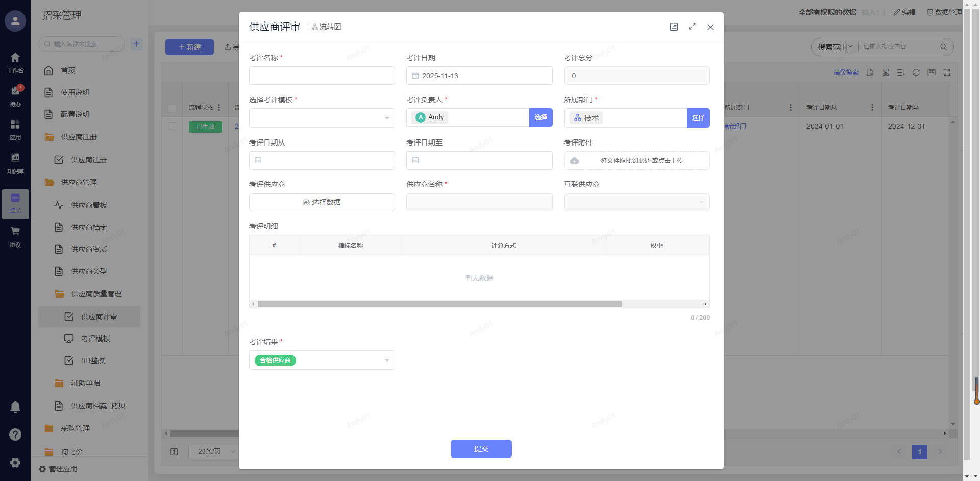Click 选择数据 for 考评供应商
This screenshot has height=481, width=980.
(x=322, y=202)
